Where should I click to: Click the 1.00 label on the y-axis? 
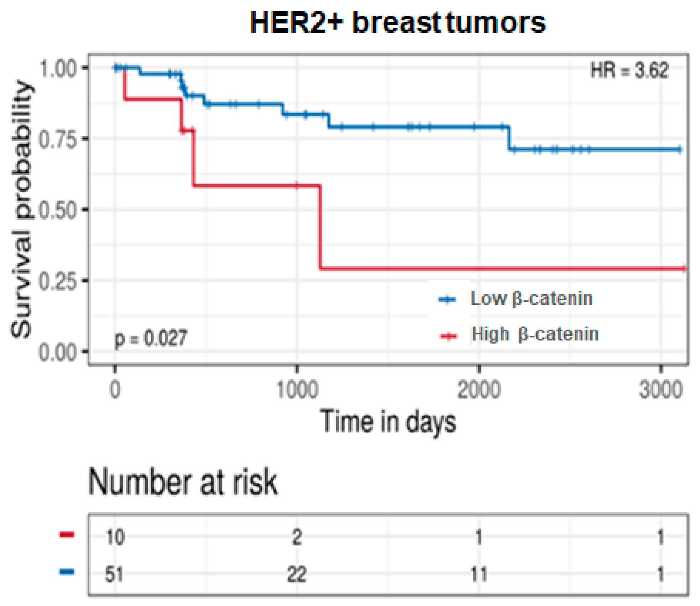point(58,68)
